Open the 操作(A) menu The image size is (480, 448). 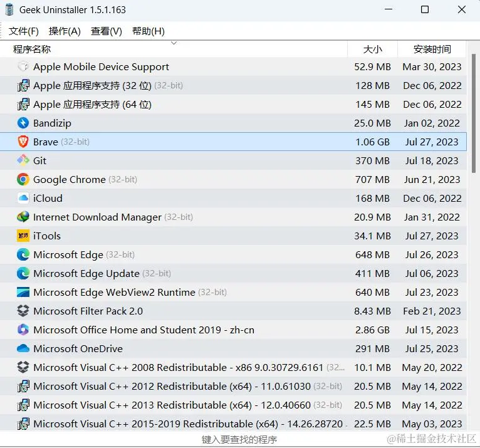click(65, 31)
